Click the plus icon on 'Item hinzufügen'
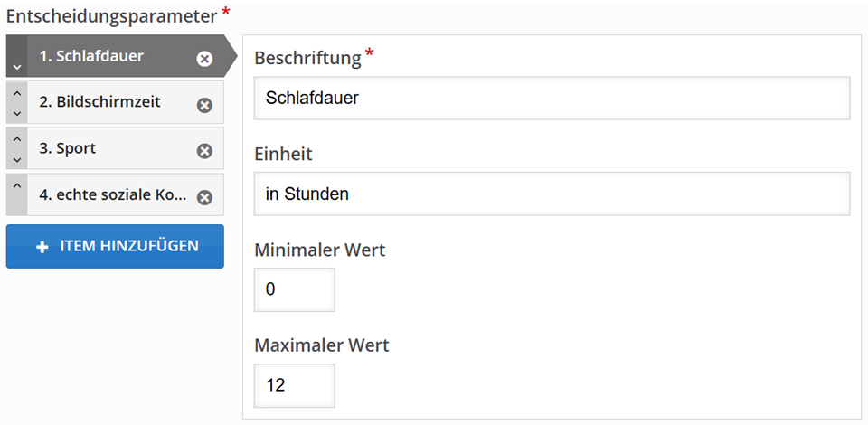Viewport: 868px width, 425px height. 42,247
